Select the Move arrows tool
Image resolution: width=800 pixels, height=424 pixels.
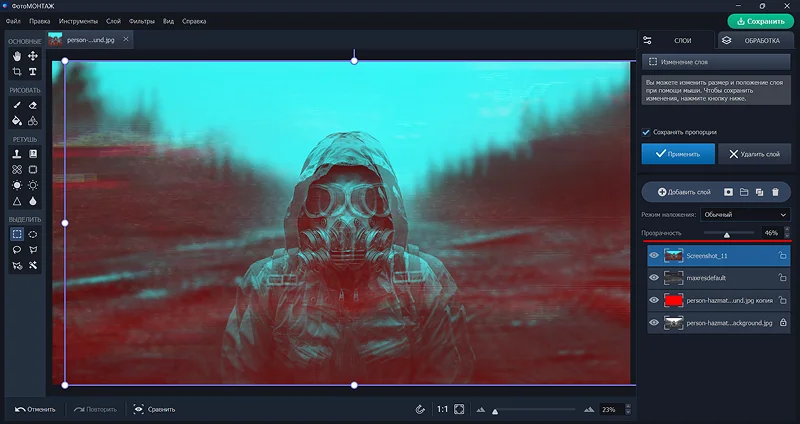click(33, 56)
